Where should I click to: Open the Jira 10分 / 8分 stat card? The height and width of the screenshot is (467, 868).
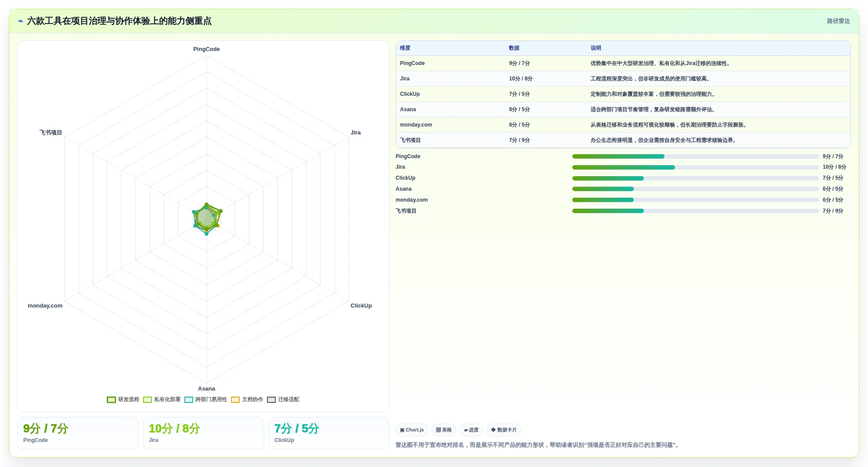203,433
